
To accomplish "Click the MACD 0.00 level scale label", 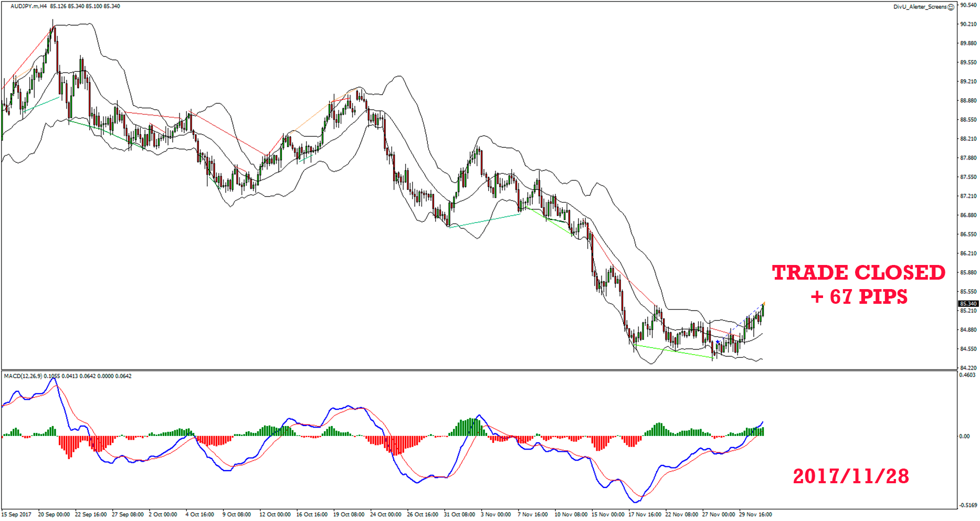I will [964, 437].
